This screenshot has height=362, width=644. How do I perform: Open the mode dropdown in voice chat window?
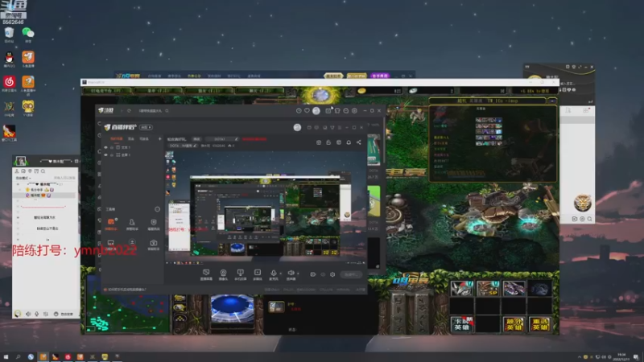pos(23,178)
